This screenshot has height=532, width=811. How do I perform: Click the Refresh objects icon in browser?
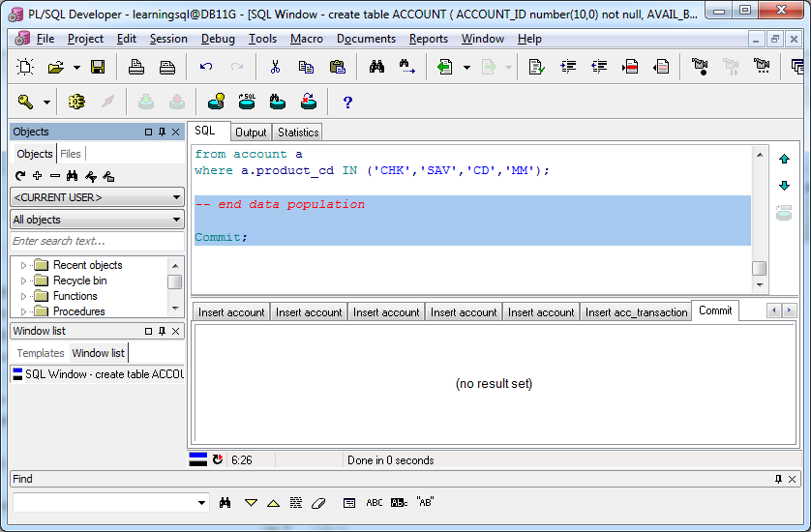point(19,176)
